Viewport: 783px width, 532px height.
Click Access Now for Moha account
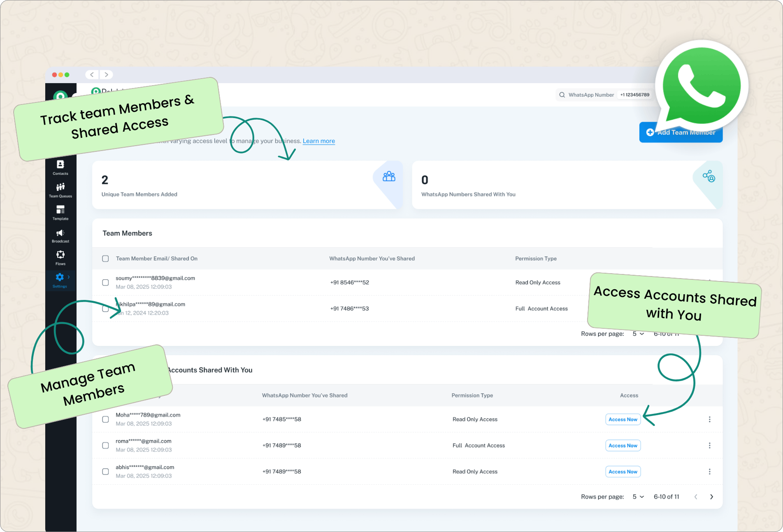click(623, 419)
